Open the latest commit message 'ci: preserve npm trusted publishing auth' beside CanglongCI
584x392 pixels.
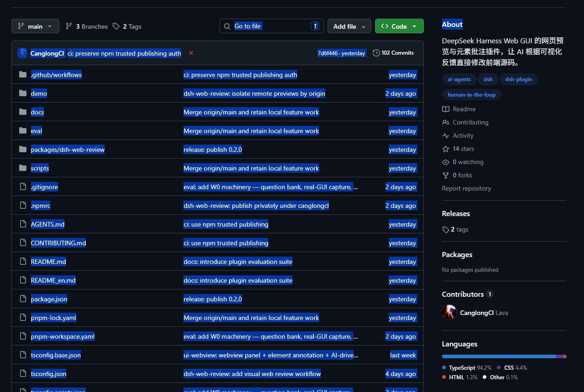point(125,53)
